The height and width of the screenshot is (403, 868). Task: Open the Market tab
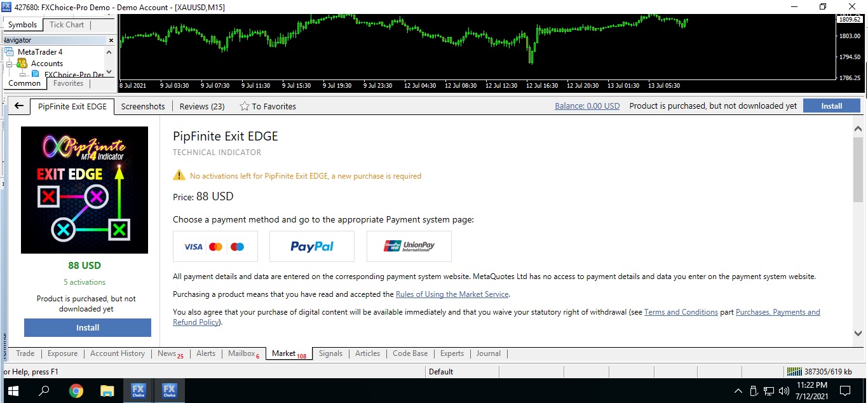click(288, 353)
